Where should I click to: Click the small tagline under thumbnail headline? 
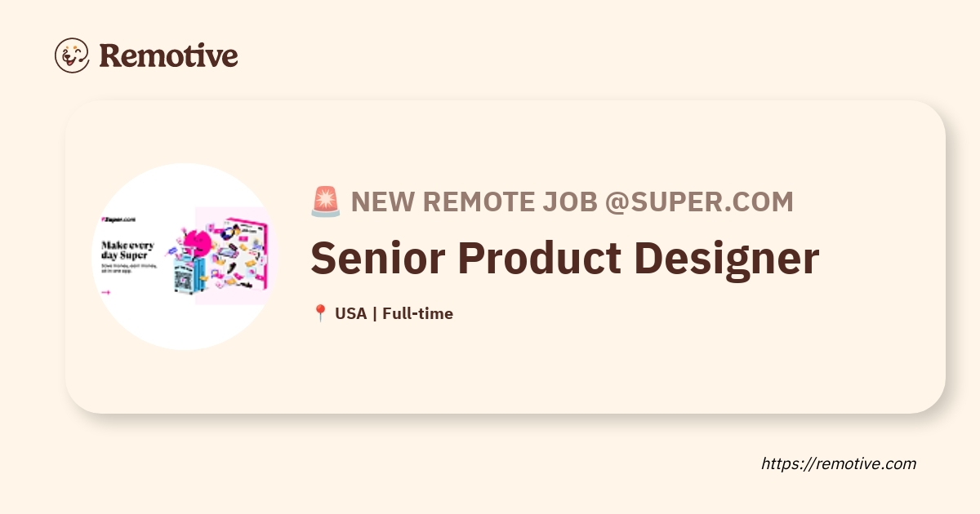pyautogui.click(x=128, y=268)
